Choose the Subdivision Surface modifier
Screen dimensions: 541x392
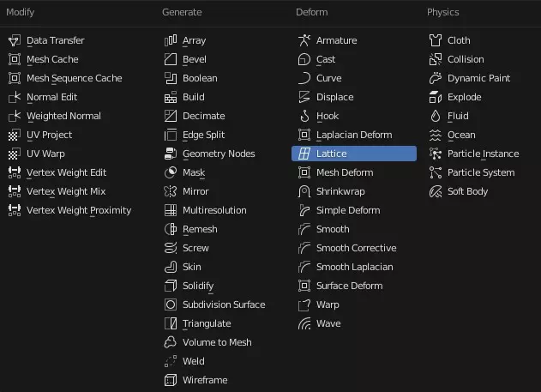[215, 305]
